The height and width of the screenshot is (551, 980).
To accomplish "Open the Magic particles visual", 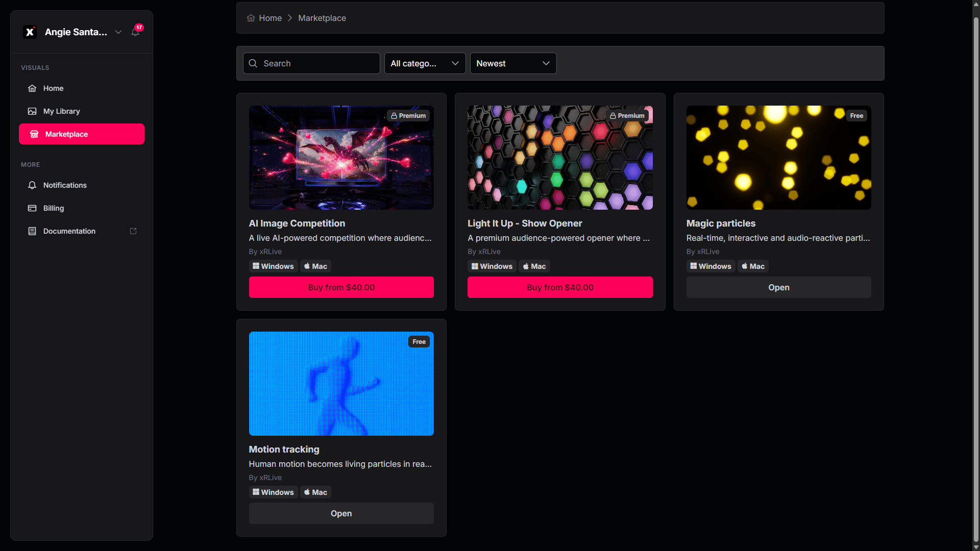I will point(778,287).
